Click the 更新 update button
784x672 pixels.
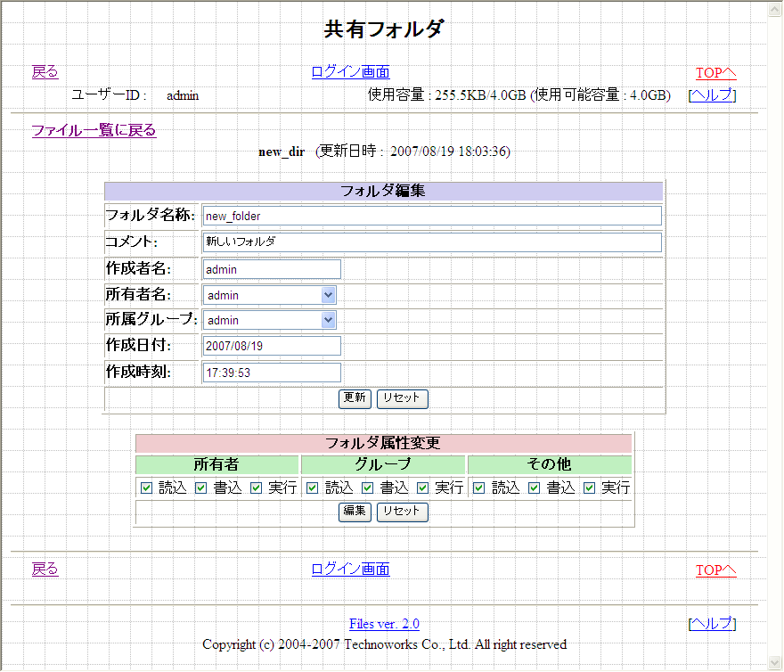point(355,398)
